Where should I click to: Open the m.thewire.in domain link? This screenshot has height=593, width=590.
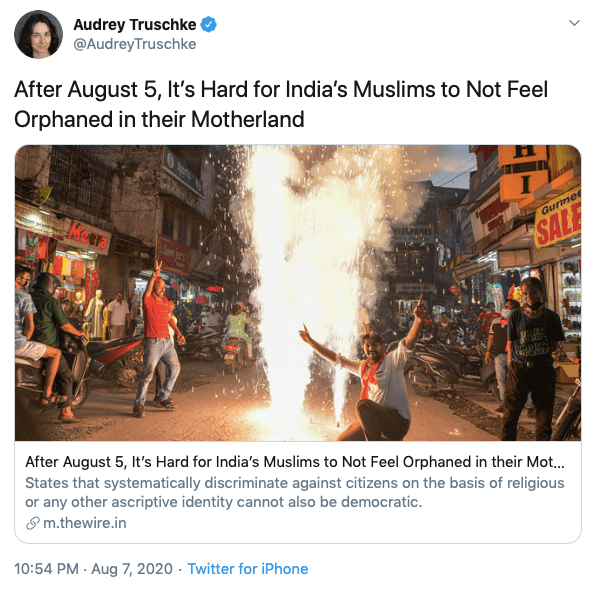pos(85,523)
